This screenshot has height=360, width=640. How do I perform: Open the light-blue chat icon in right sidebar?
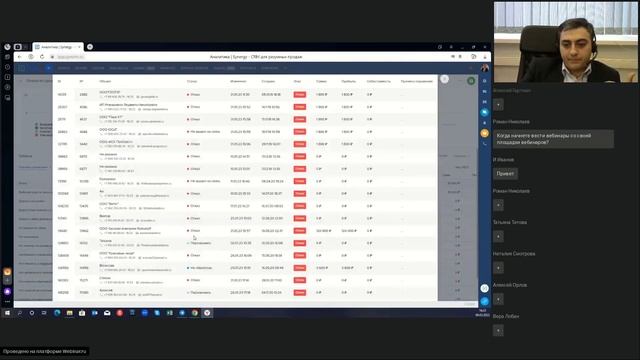click(484, 112)
